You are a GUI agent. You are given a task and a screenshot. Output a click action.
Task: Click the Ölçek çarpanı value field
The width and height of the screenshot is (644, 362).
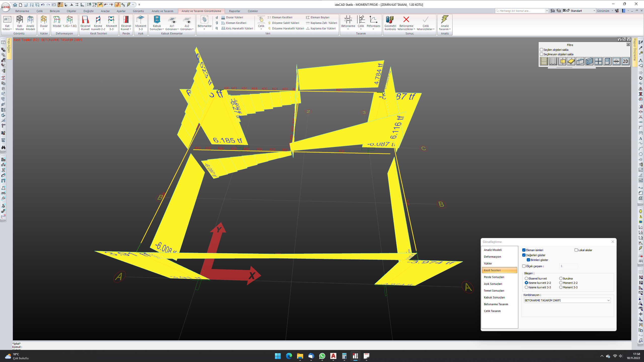[x=568, y=266]
